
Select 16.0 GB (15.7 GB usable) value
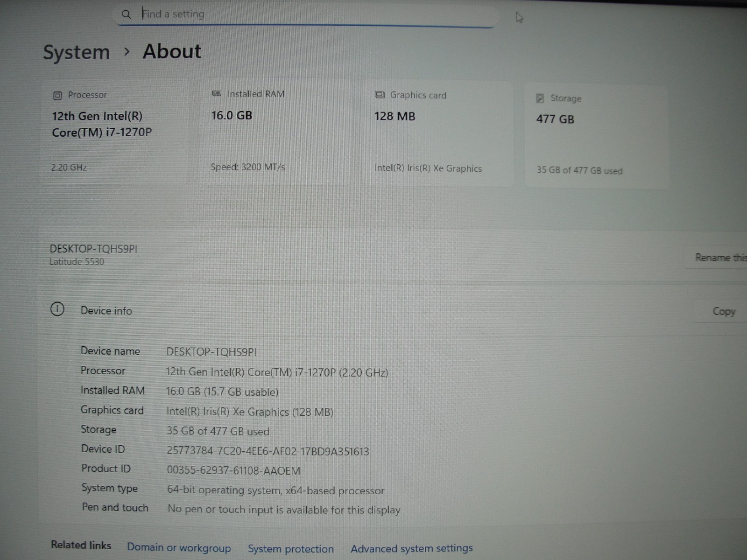pos(222,392)
